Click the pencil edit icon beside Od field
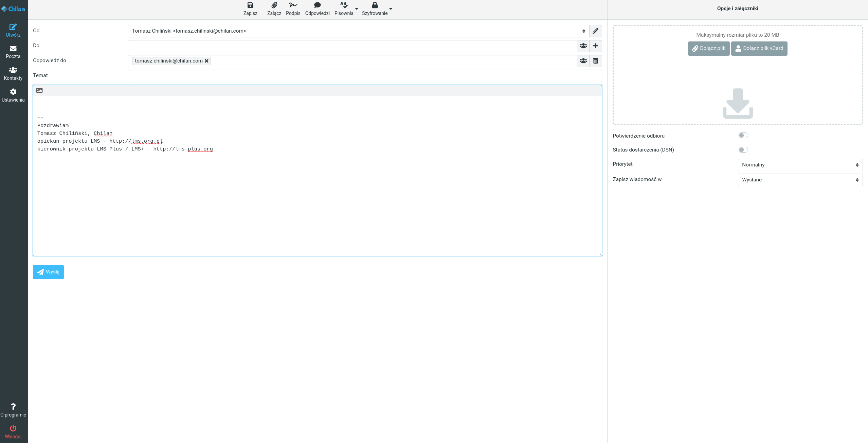Viewport: 868px width, 443px height. click(x=595, y=31)
